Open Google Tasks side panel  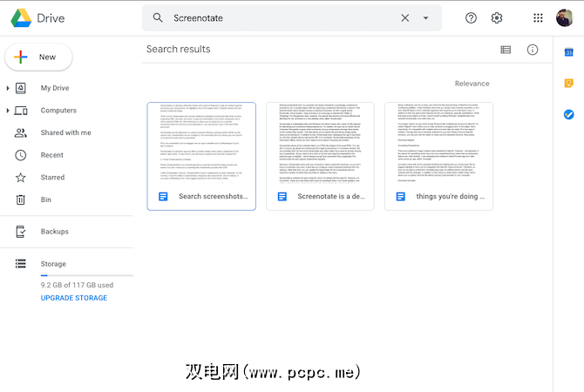[x=568, y=114]
